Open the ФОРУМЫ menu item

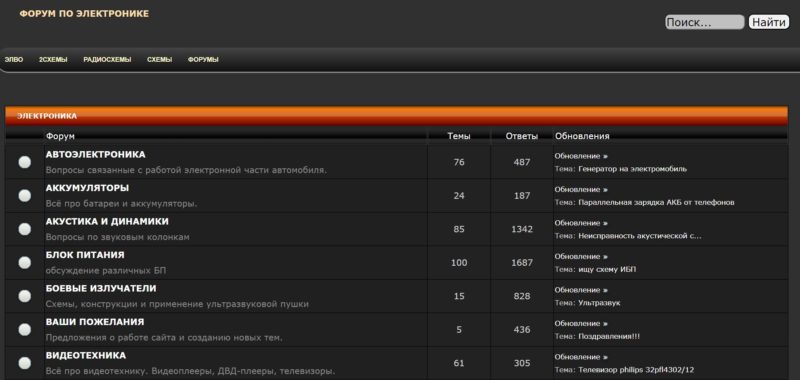point(203,60)
